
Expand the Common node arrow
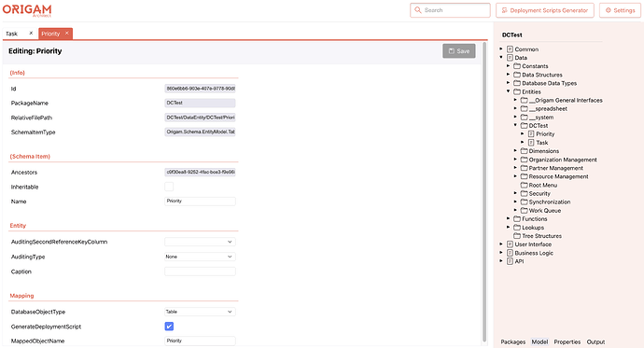[501, 49]
